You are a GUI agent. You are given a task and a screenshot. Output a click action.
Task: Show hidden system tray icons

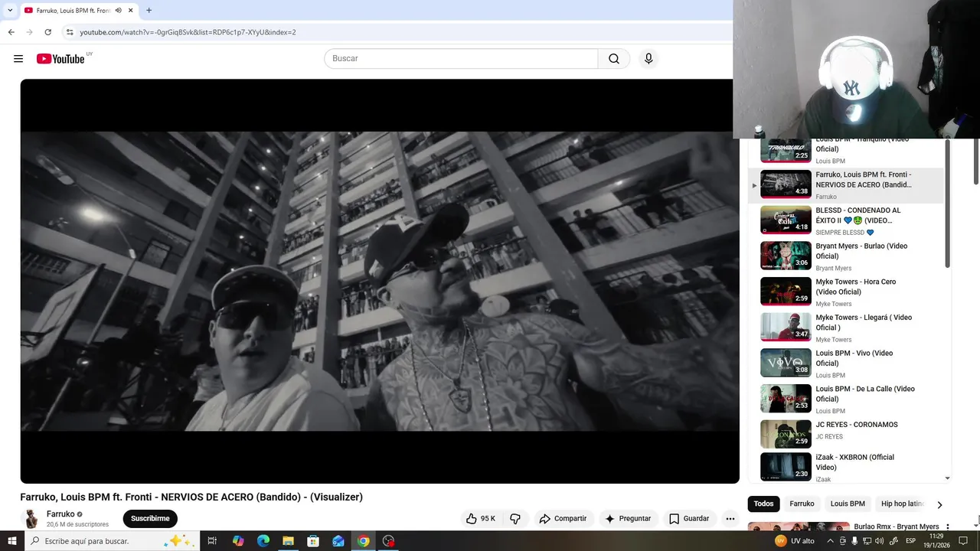[x=830, y=541]
